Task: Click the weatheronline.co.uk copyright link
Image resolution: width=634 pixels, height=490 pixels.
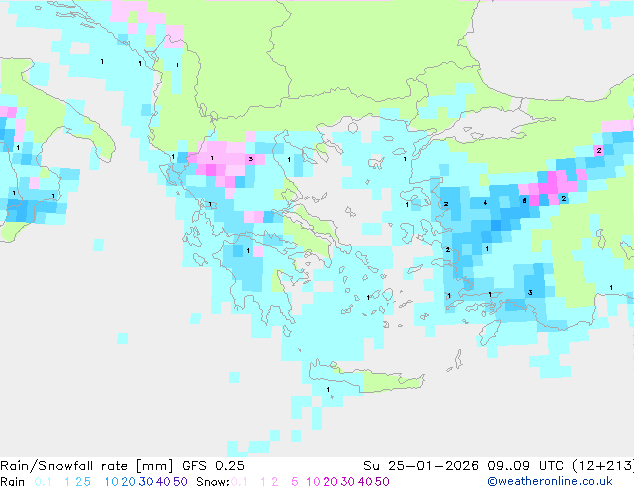Action: [x=550, y=481]
